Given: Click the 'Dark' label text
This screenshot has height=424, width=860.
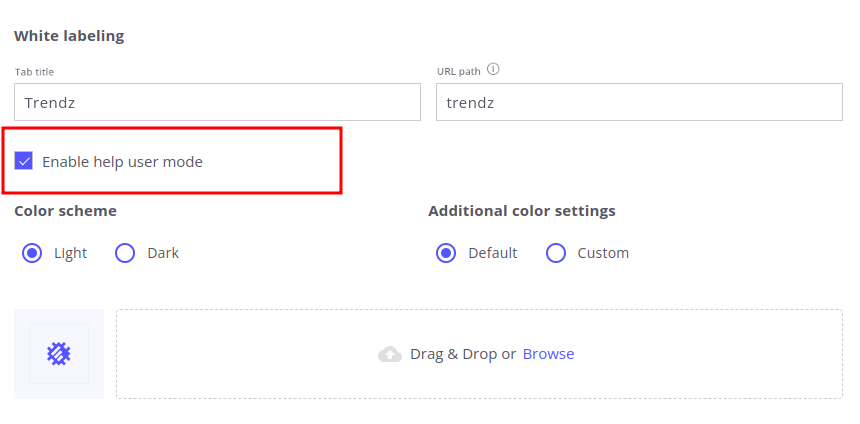Looking at the screenshot, I should [x=163, y=253].
